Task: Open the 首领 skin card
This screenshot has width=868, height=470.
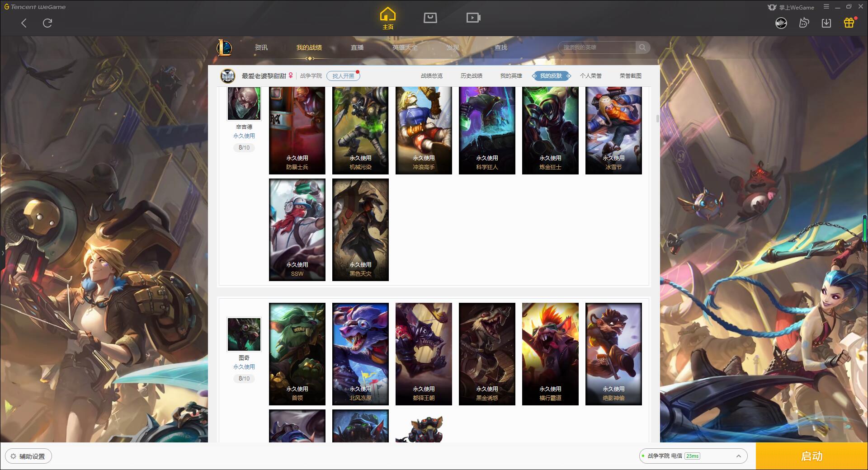Action: pyautogui.click(x=297, y=354)
